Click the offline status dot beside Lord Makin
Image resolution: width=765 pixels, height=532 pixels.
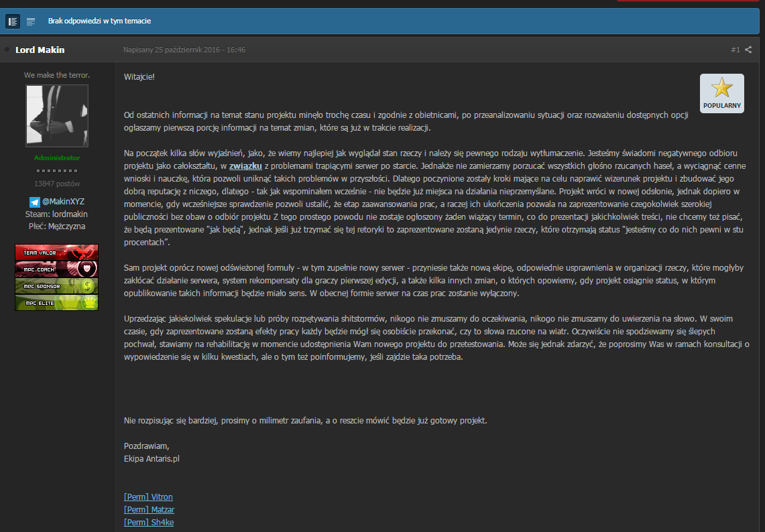tap(7, 50)
